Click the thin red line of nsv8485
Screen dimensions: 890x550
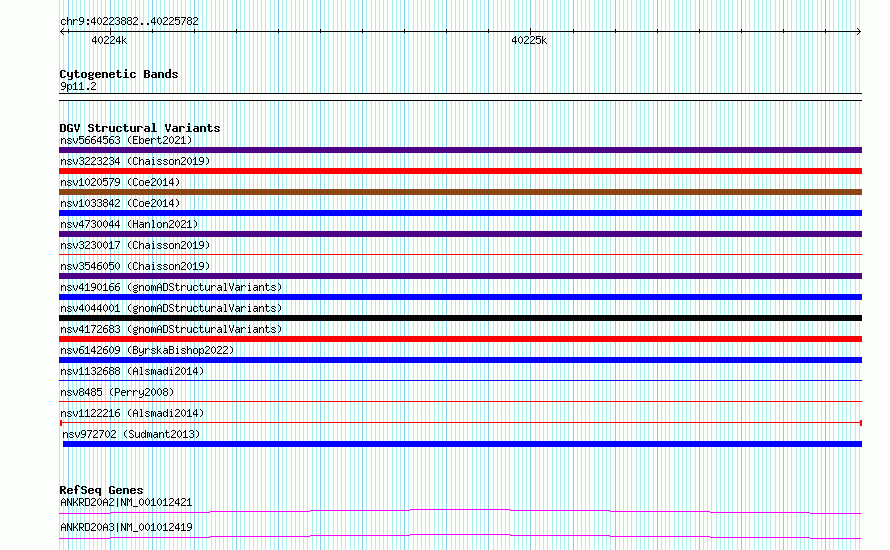(460, 402)
